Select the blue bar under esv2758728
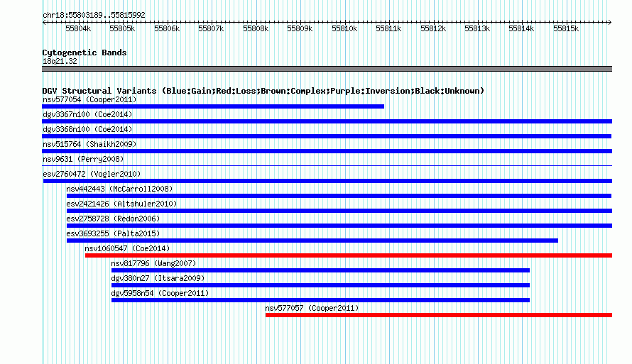Screen dimensions: 632x364 click(x=339, y=226)
